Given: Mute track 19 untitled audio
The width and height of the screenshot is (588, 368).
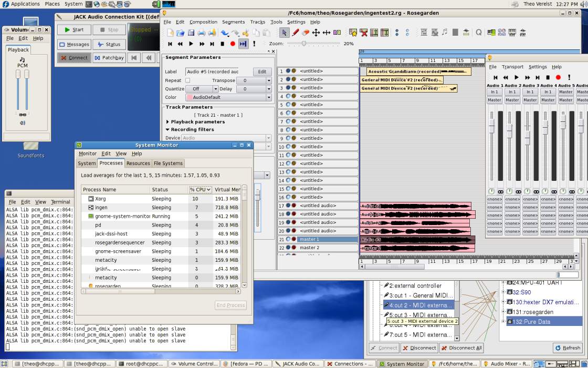Looking at the screenshot, I should click(x=288, y=222).
